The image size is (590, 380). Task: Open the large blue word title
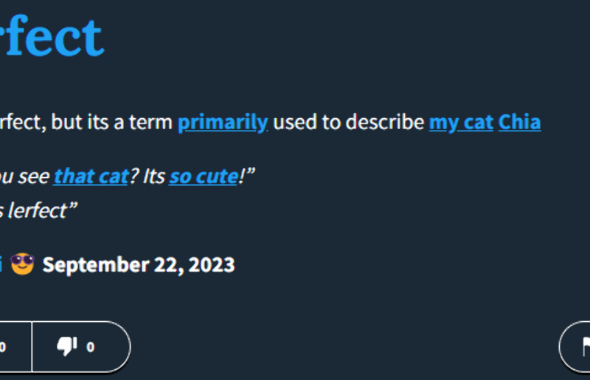coord(52,36)
